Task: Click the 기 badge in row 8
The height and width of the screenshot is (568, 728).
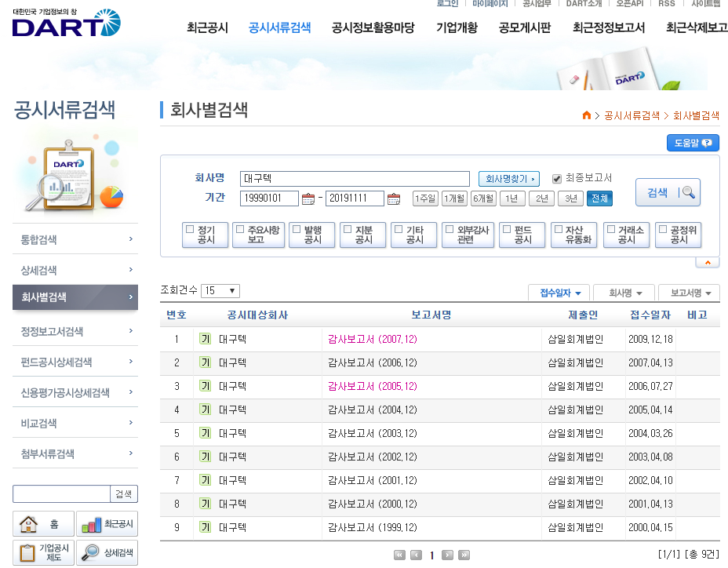Action: [x=206, y=504]
